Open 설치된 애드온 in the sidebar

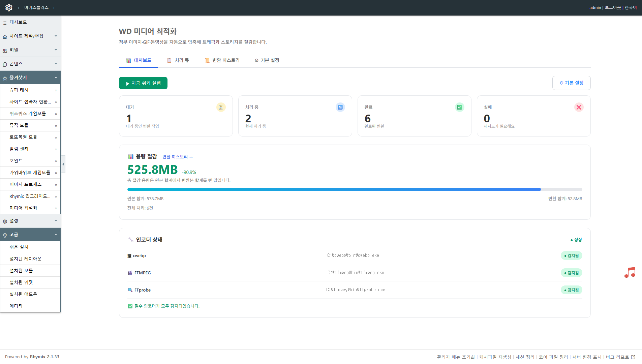click(x=30, y=294)
